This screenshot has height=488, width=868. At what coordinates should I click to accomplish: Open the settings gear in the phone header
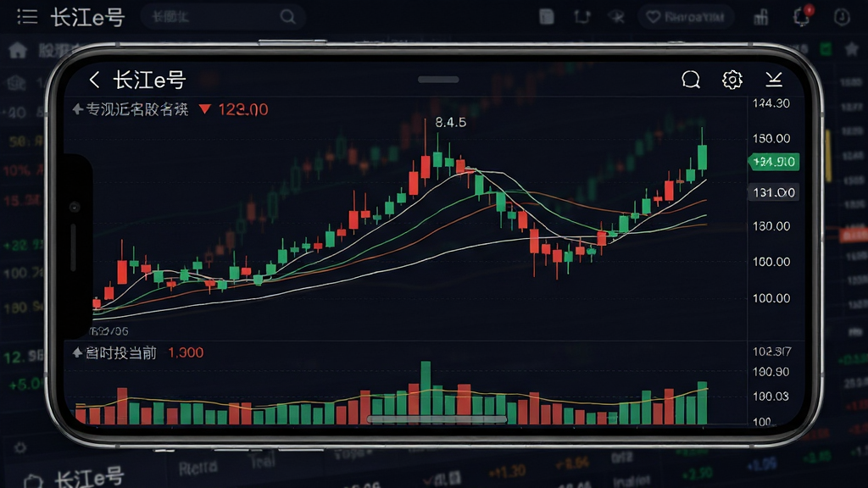[x=732, y=80]
